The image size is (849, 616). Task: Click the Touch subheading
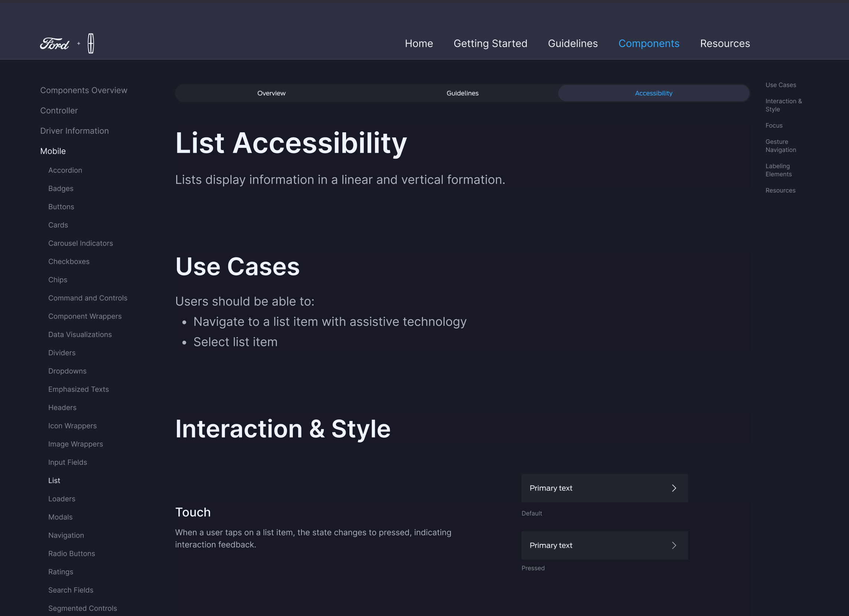[193, 512]
